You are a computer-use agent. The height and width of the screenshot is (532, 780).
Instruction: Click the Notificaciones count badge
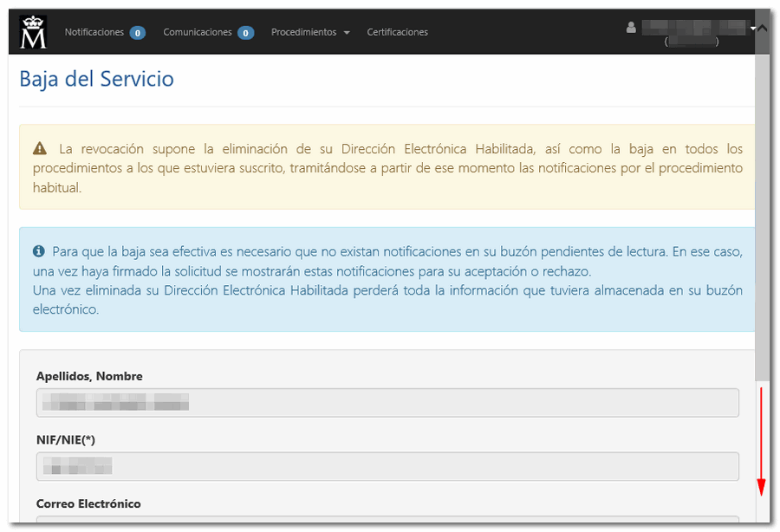[137, 33]
